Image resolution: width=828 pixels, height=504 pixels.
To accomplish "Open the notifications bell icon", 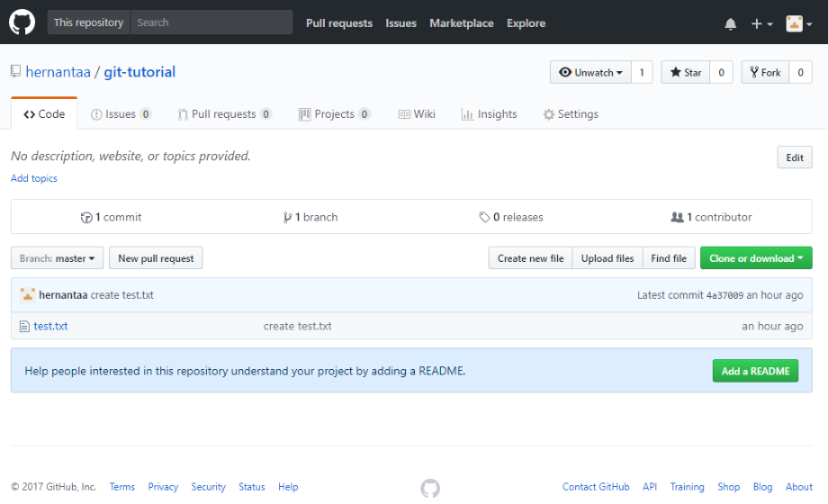I will 730,23.
